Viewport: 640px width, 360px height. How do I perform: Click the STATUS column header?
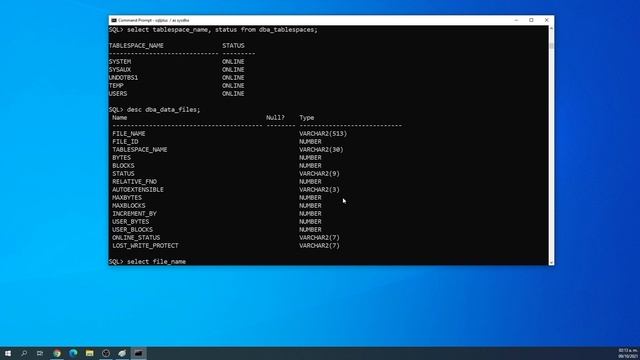(233, 46)
